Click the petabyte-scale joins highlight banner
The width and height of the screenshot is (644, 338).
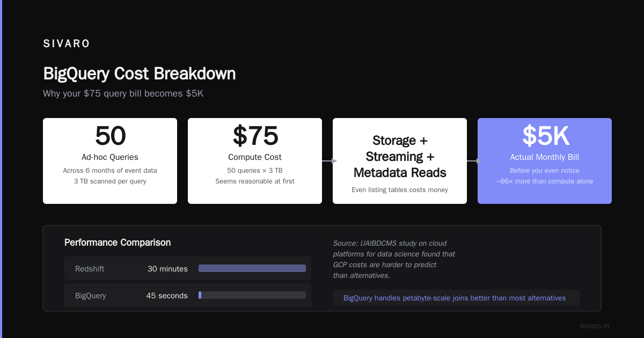456,298
